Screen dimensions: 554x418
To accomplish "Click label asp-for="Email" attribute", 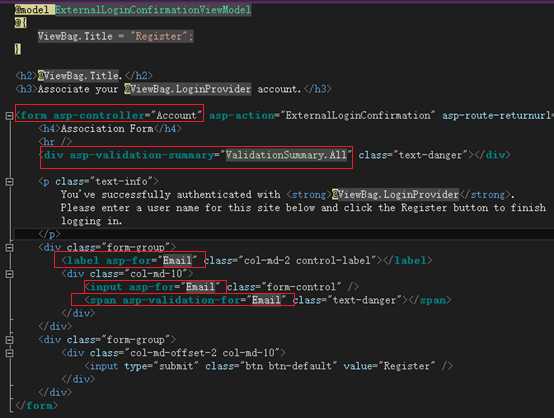I will [152, 261].
